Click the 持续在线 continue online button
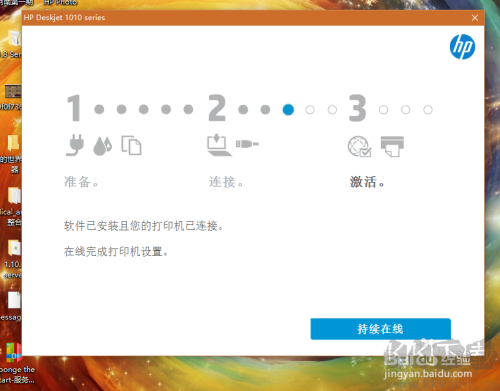 [x=380, y=329]
